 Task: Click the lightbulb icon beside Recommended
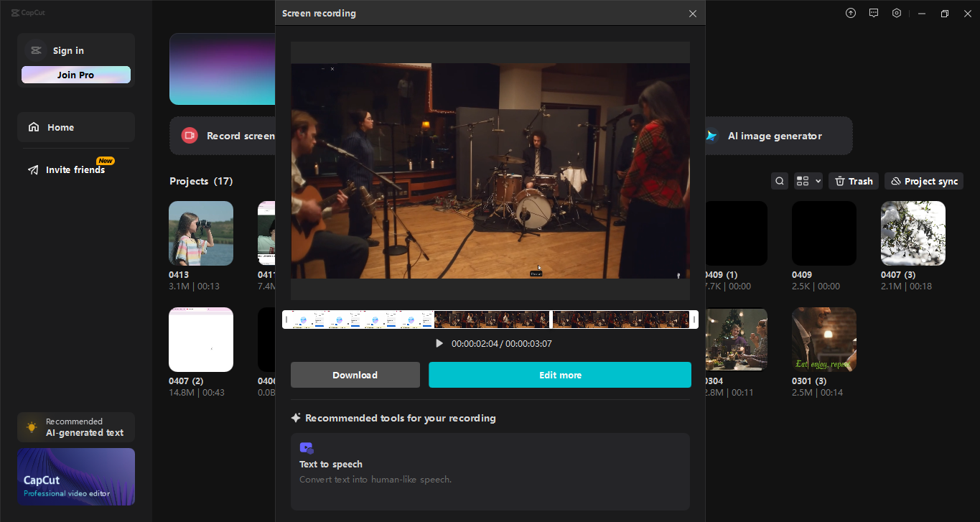click(32, 427)
